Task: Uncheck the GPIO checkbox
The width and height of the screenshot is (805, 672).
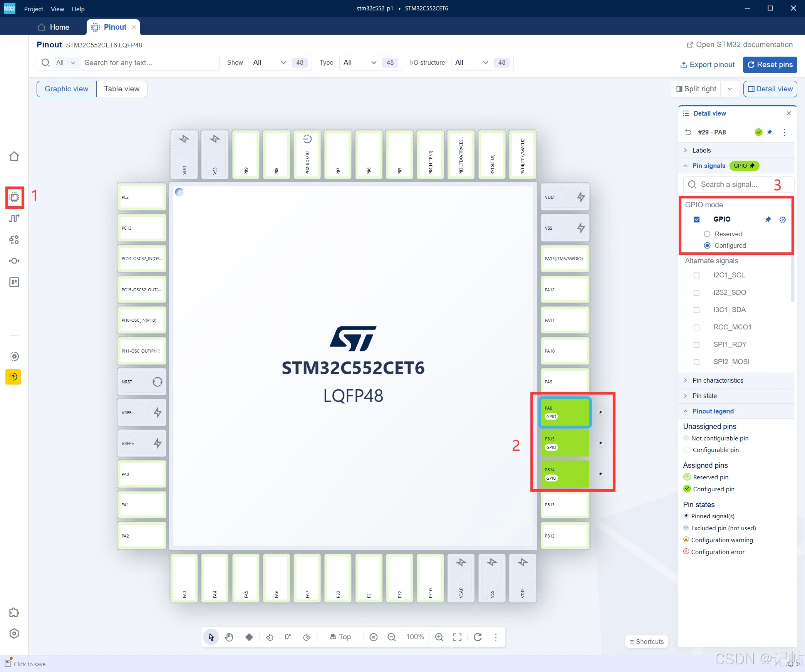Action: click(x=696, y=219)
